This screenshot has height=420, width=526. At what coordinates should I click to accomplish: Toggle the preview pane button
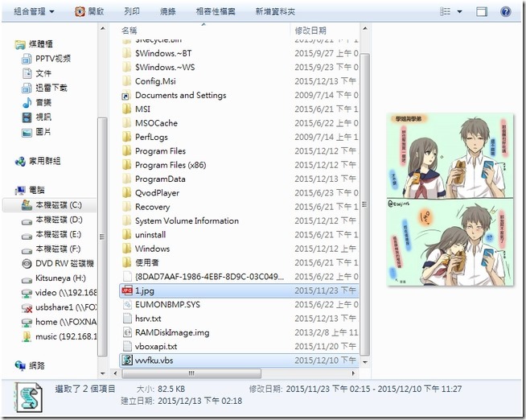(x=482, y=12)
